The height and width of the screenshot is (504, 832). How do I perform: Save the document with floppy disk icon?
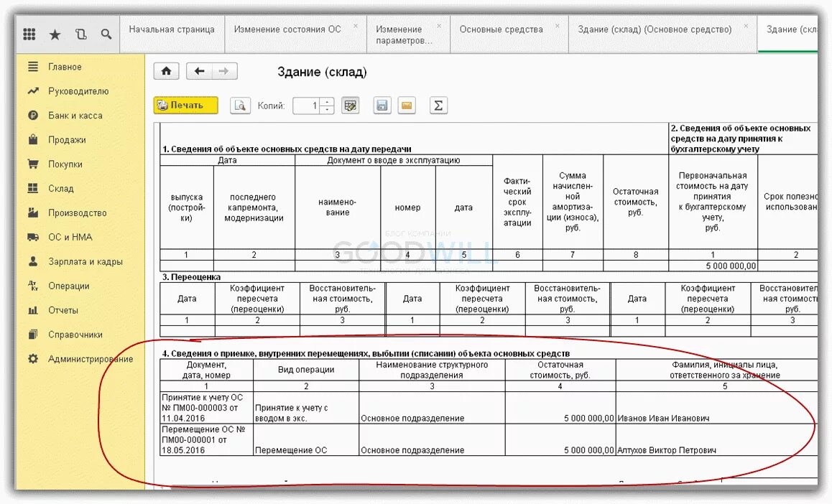382,106
